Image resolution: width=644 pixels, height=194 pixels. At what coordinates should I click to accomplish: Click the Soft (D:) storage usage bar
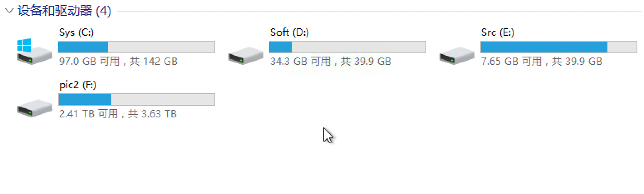coord(347,47)
